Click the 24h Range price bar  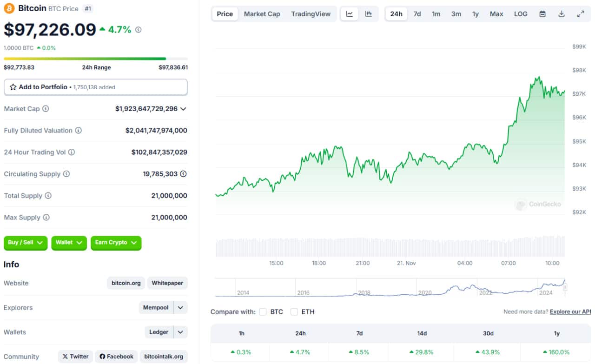tap(96, 59)
